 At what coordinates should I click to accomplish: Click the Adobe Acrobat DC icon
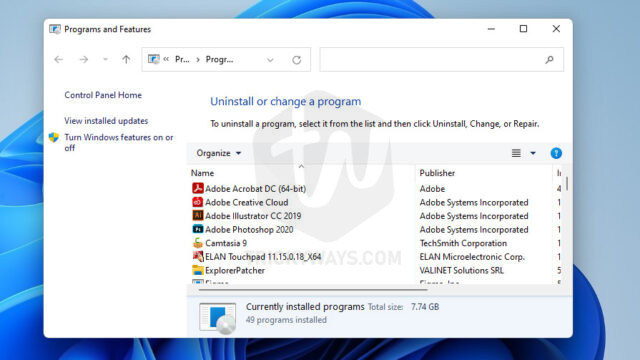(x=198, y=188)
